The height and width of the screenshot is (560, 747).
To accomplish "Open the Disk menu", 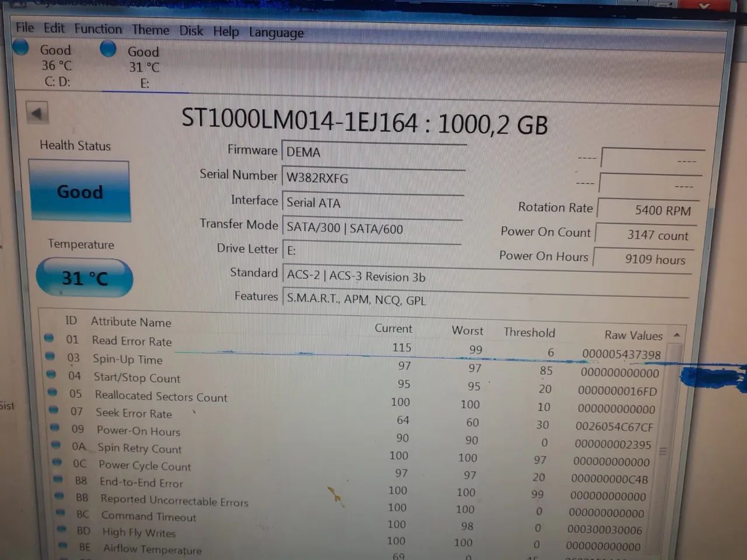I will (x=191, y=30).
